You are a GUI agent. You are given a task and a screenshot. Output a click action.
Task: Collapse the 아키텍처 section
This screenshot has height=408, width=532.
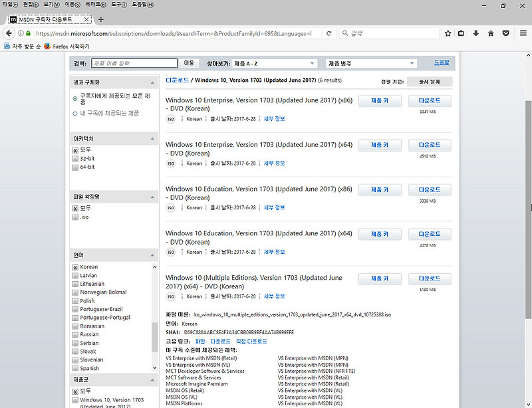coord(152,139)
